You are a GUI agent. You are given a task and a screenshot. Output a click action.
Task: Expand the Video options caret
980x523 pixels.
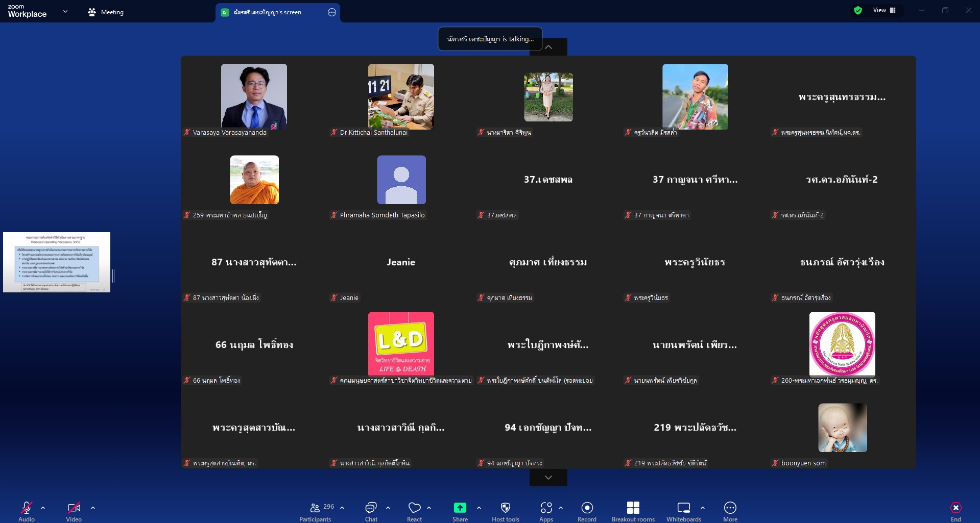93,508
